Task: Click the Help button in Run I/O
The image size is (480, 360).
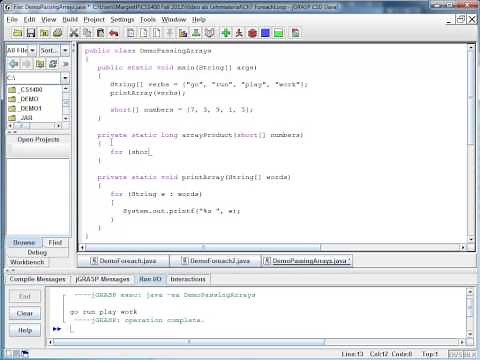Action: click(25, 330)
